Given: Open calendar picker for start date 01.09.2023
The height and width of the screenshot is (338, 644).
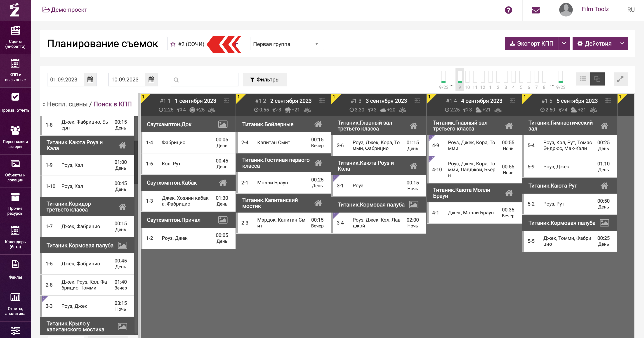Looking at the screenshot, I should [90, 80].
